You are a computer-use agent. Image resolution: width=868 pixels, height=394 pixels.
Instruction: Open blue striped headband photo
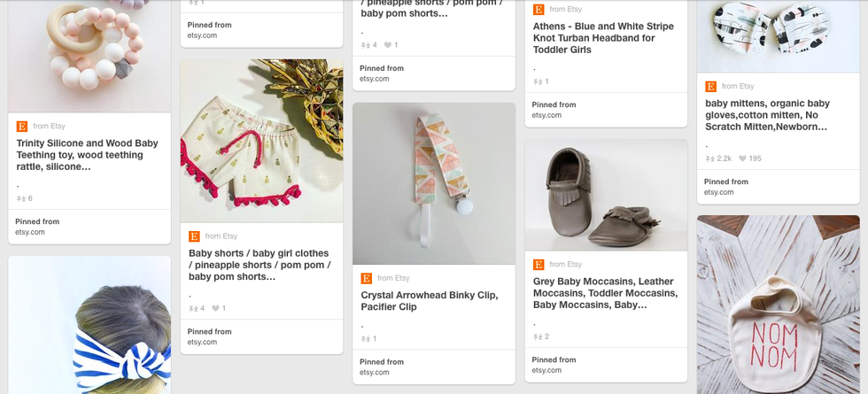(89, 325)
